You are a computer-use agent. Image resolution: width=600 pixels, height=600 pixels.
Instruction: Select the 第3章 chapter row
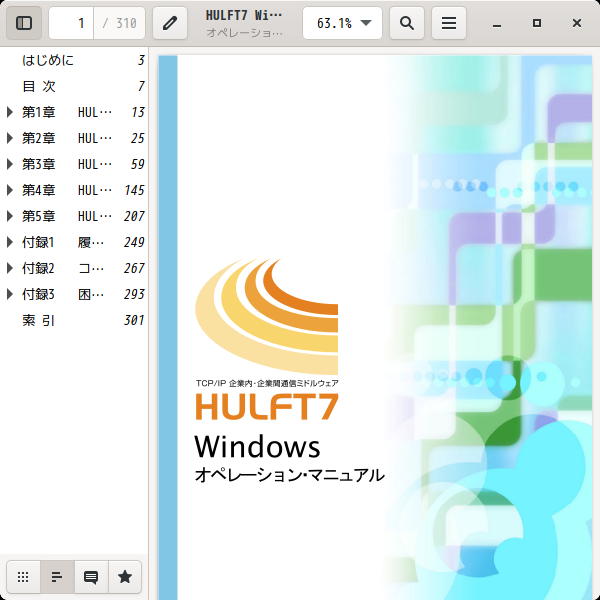[x=74, y=164]
